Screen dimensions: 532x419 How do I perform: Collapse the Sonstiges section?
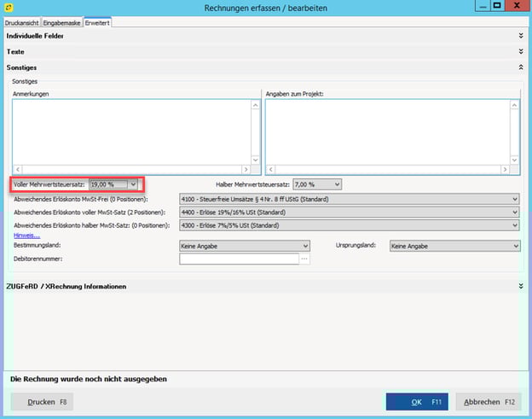[x=519, y=67]
